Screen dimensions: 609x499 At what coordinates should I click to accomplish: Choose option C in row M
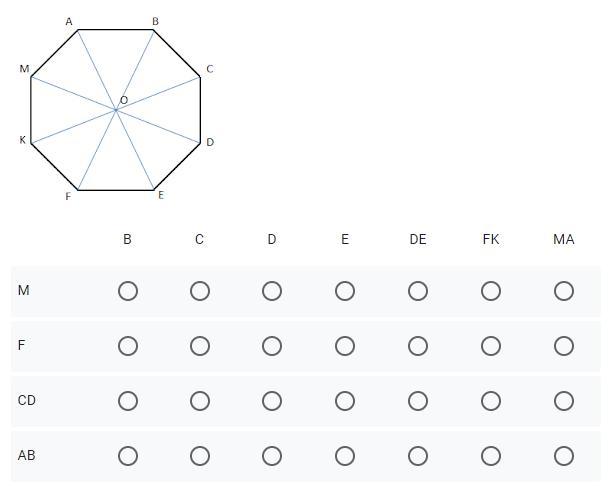(x=200, y=291)
